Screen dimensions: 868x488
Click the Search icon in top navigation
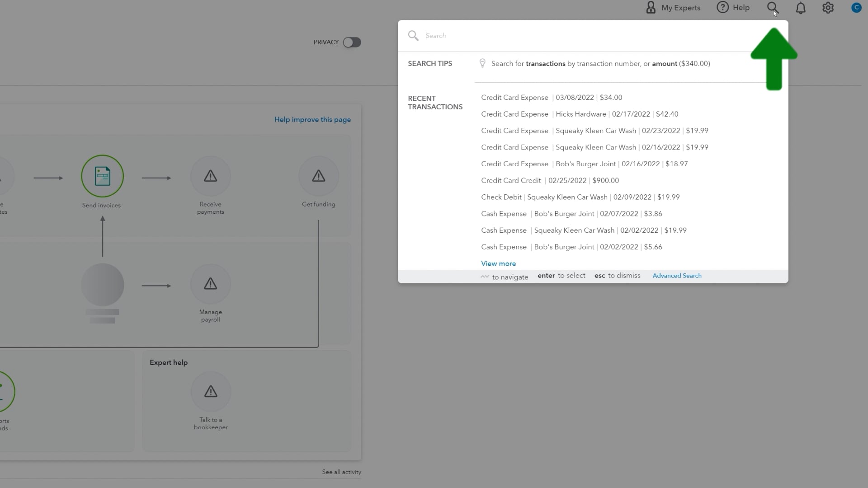click(x=773, y=8)
